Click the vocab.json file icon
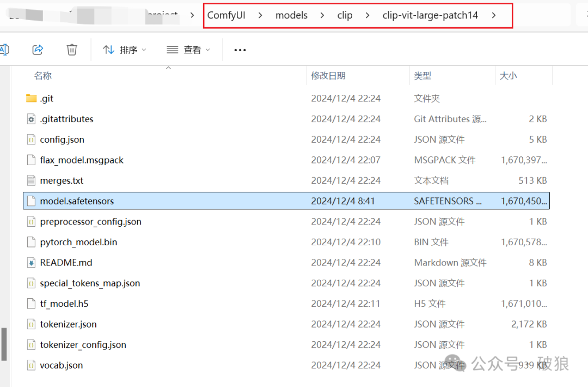588x387 pixels. click(x=32, y=365)
